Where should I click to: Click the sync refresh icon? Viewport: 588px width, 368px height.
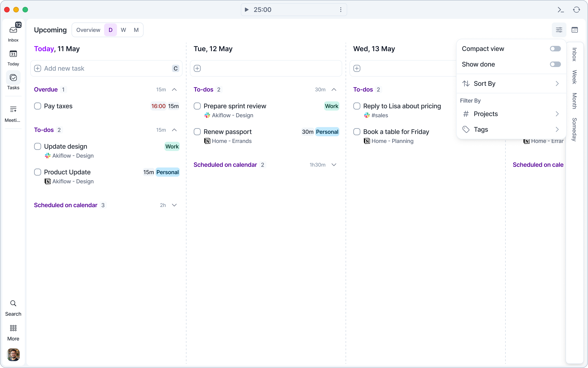pyautogui.click(x=576, y=9)
